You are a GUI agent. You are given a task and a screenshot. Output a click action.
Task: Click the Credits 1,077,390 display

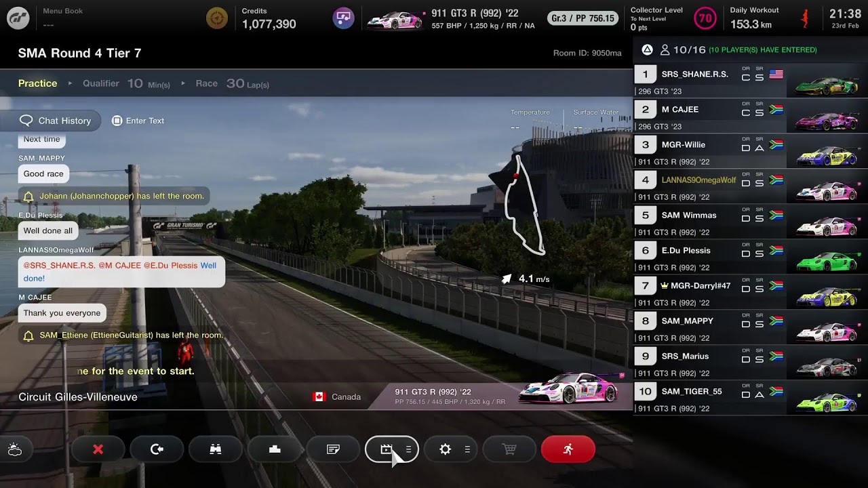(x=269, y=19)
